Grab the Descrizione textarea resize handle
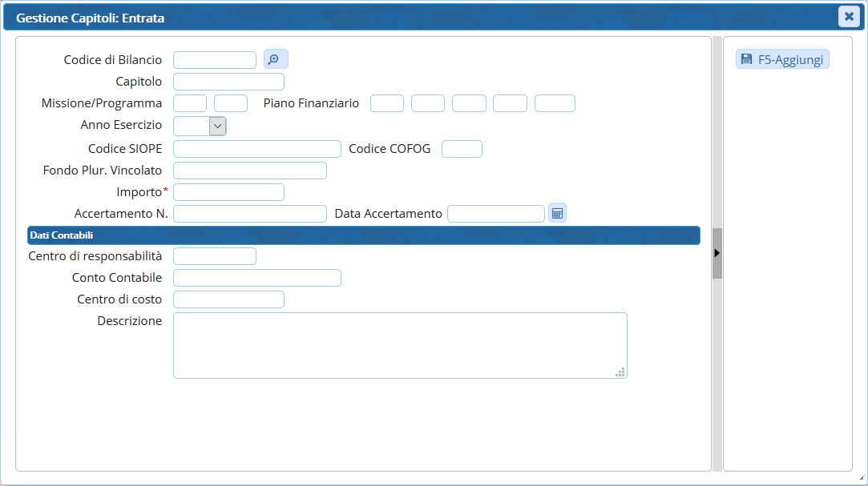This screenshot has width=868, height=486. pos(620,372)
